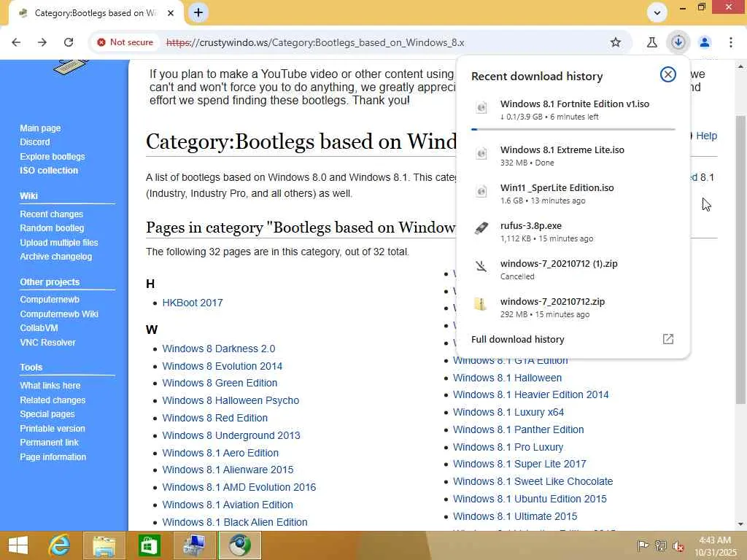747x560 pixels.
Task: Open Archive changelog link
Action: point(55,256)
